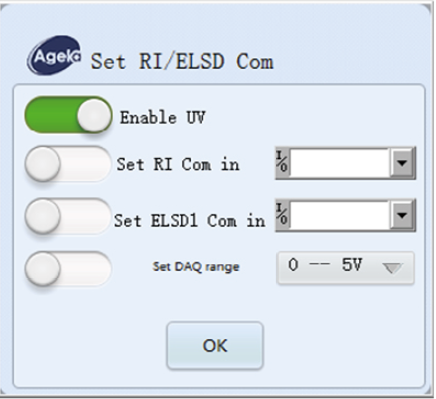Click the Set RI Com in label
This screenshot has height=399, width=436.
coord(178,164)
